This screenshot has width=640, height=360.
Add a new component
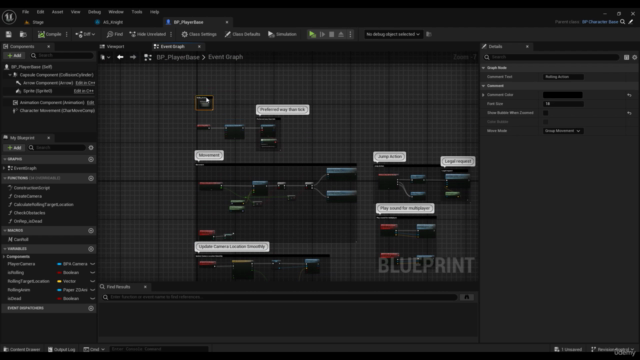click(14, 56)
